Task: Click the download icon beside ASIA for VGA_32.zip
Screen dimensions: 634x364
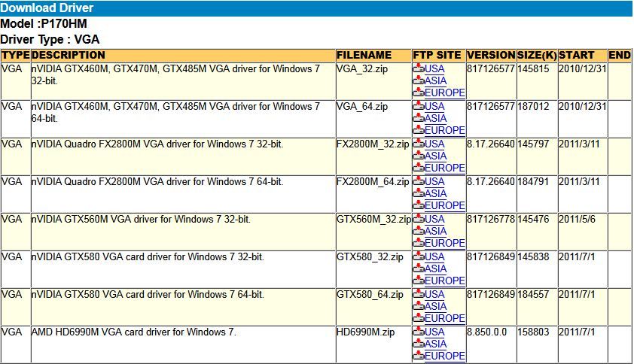Action: (418, 80)
